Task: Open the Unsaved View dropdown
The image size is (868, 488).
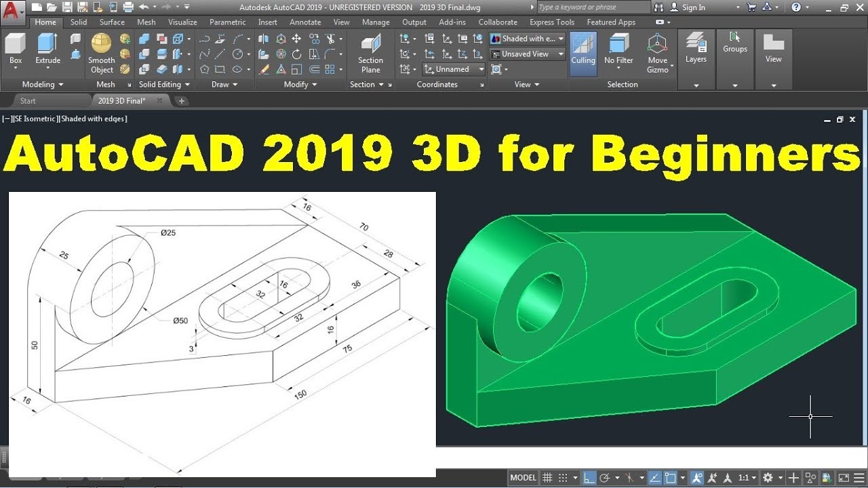Action: click(528, 54)
